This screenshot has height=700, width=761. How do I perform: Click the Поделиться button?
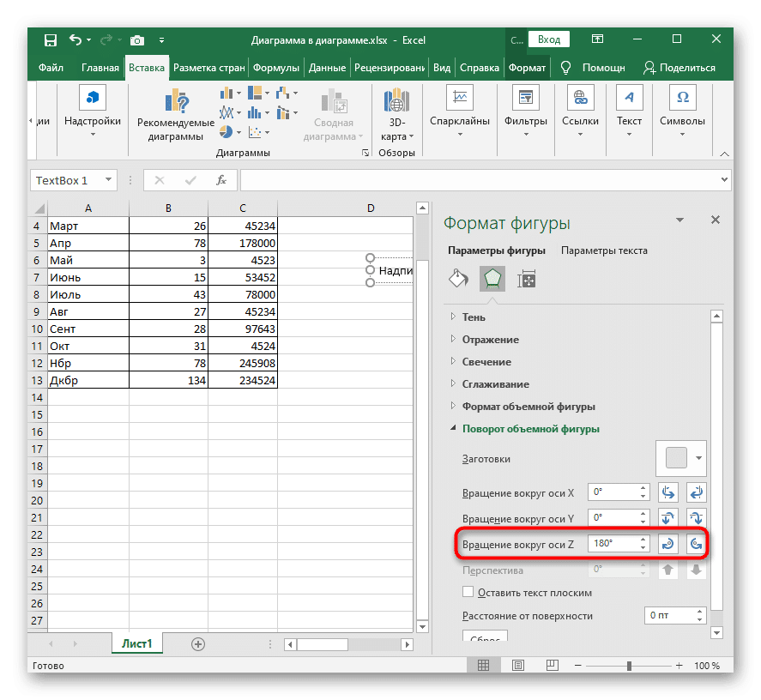point(679,68)
